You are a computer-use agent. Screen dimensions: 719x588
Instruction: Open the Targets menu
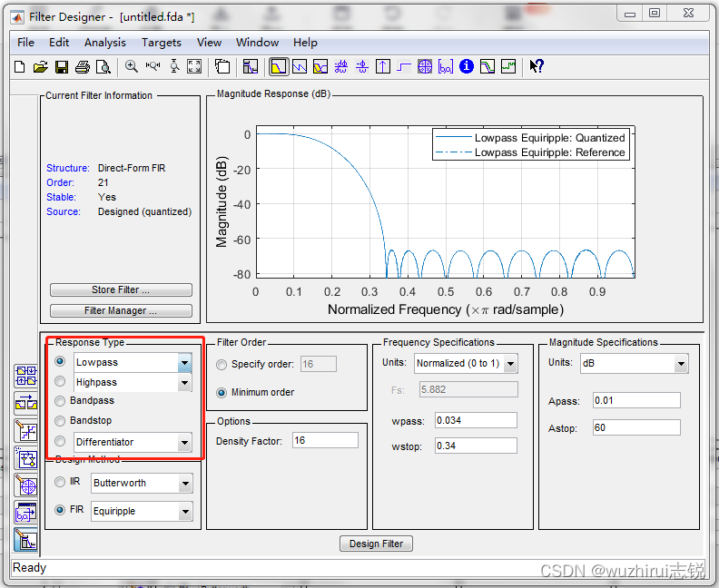[x=162, y=43]
